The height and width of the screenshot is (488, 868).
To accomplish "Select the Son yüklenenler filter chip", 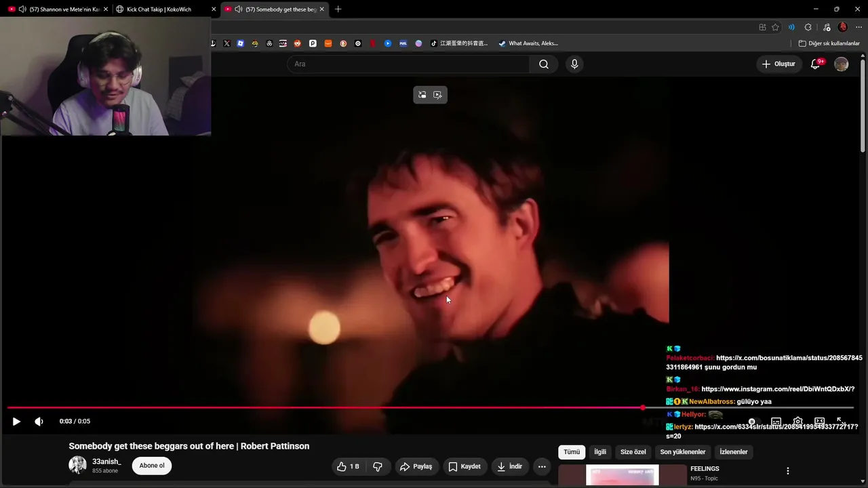I will pos(683,452).
